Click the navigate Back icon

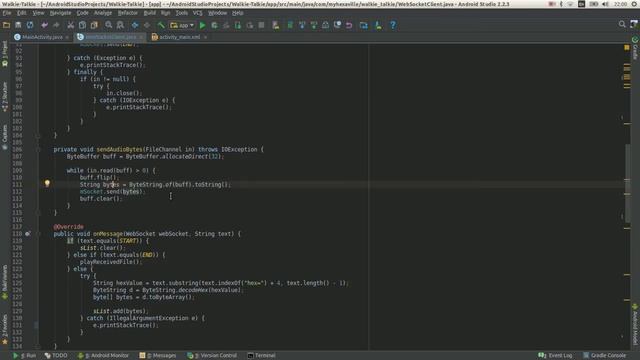[135, 25]
